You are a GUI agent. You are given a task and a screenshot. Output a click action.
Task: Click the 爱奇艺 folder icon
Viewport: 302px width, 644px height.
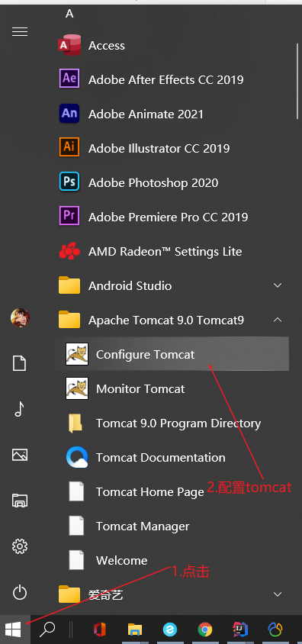pyautogui.click(x=69, y=594)
